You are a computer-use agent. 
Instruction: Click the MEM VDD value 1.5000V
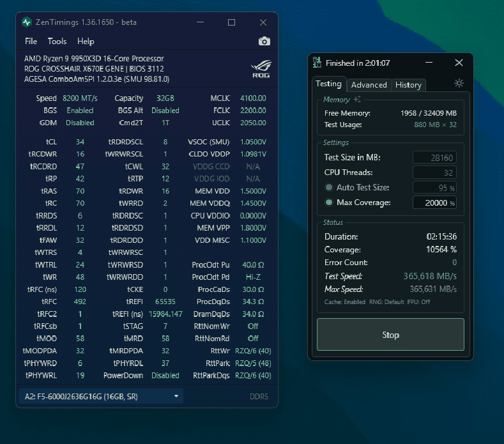[x=253, y=191]
